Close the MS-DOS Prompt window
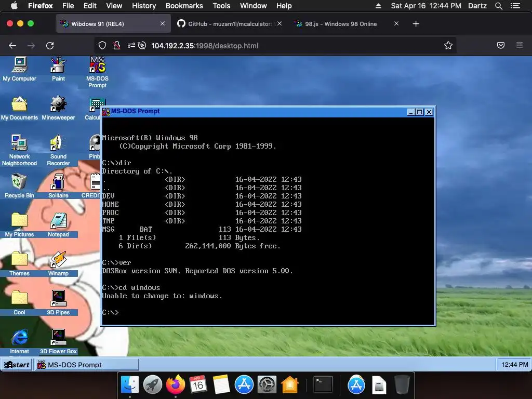Image resolution: width=532 pixels, height=399 pixels. click(429, 112)
